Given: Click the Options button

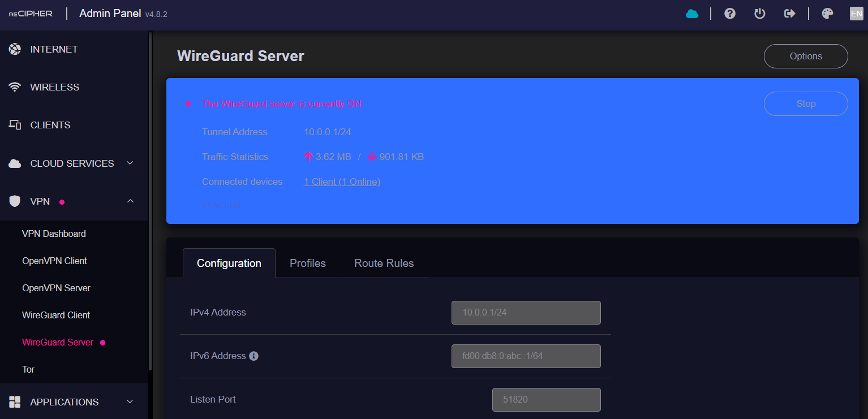Looking at the screenshot, I should (x=805, y=57).
